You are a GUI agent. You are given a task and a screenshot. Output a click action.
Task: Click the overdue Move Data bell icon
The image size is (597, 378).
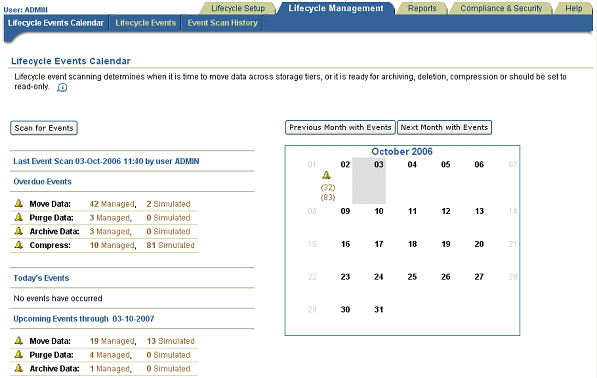point(19,203)
